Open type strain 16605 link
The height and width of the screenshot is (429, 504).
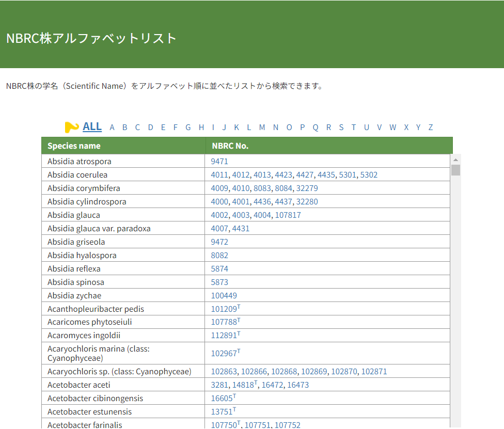224,398
